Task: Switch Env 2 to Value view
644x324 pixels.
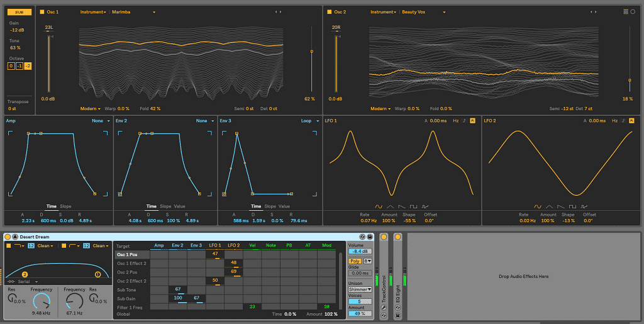Action: (x=179, y=206)
